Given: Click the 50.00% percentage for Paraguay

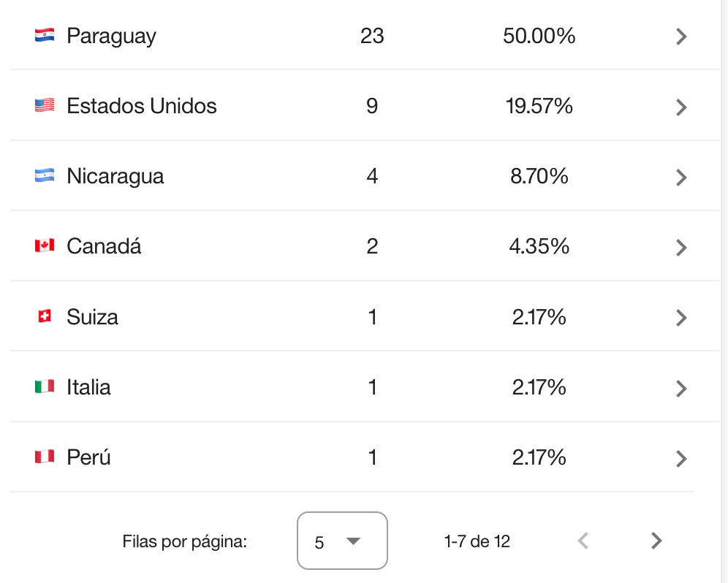Looking at the screenshot, I should (539, 36).
